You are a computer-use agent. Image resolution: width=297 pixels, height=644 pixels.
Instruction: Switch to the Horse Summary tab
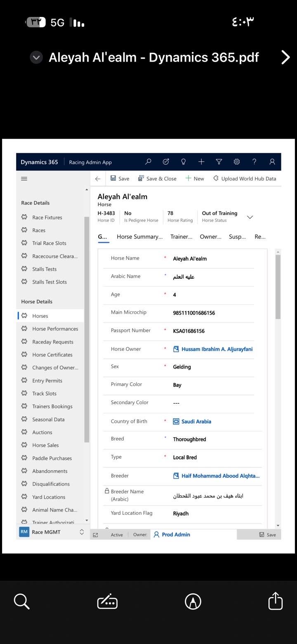point(139,237)
